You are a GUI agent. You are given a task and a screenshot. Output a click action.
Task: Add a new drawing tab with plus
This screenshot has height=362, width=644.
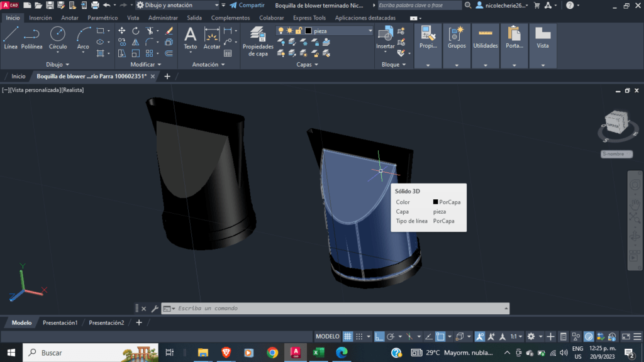[x=167, y=76]
